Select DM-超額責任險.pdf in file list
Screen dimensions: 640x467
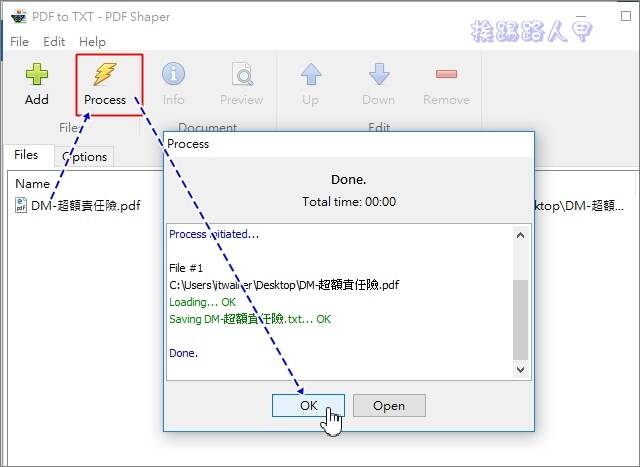coord(86,205)
